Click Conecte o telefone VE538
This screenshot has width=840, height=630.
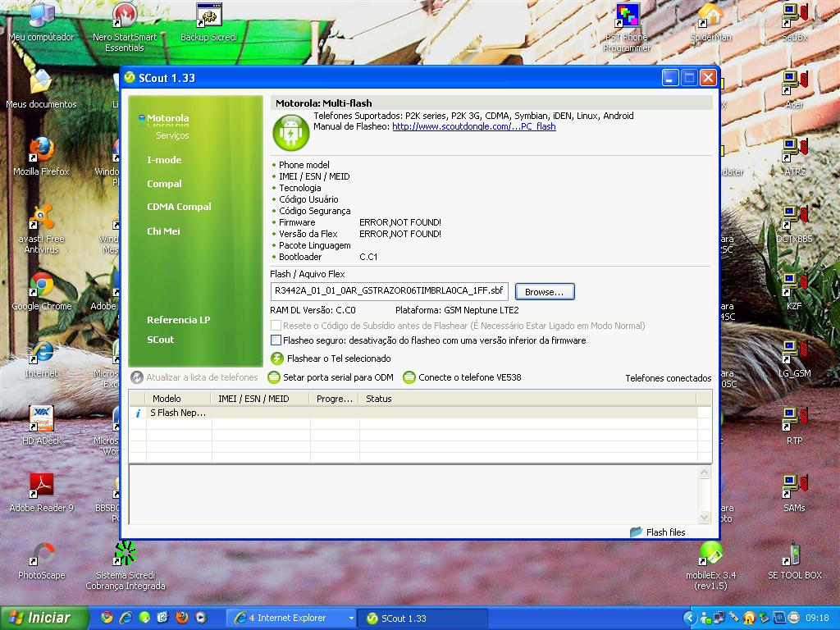(x=470, y=377)
